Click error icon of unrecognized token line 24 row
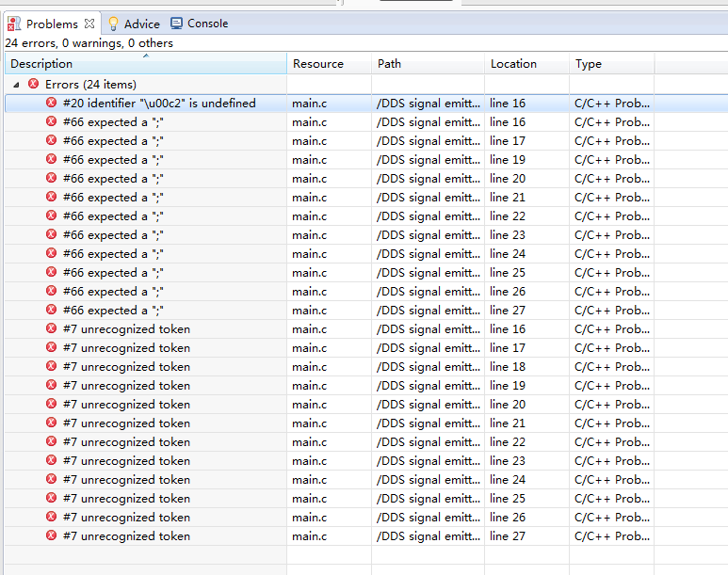728x575 pixels. pos(52,479)
